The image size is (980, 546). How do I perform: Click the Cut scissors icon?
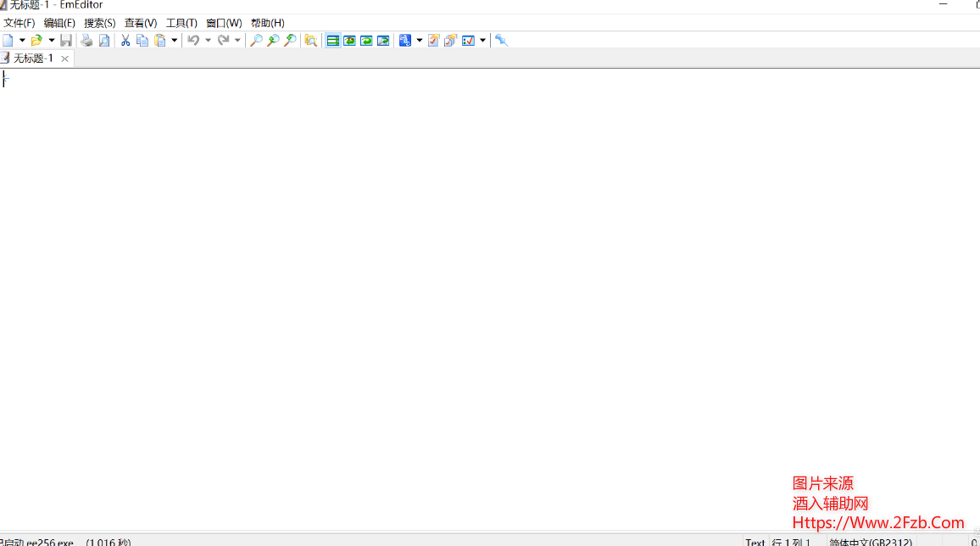[x=125, y=41]
